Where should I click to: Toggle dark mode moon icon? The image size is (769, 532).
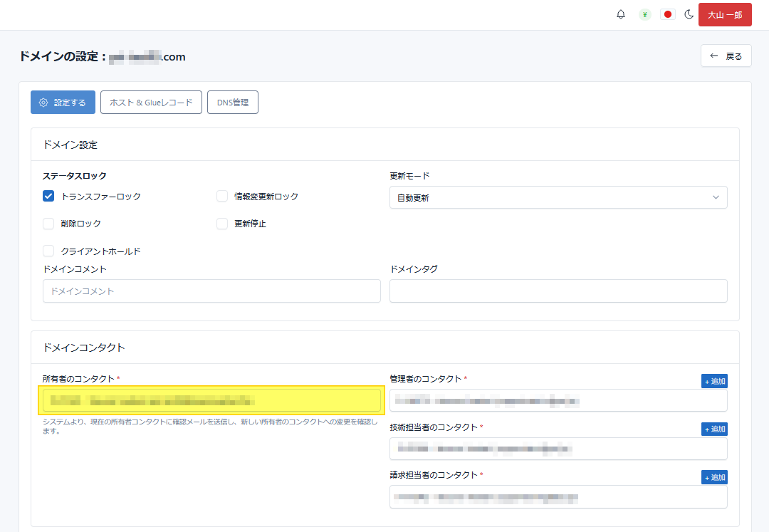pyautogui.click(x=689, y=14)
